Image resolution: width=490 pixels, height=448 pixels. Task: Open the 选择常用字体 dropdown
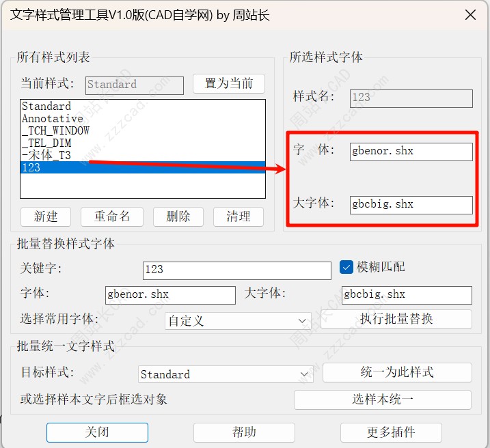click(238, 320)
